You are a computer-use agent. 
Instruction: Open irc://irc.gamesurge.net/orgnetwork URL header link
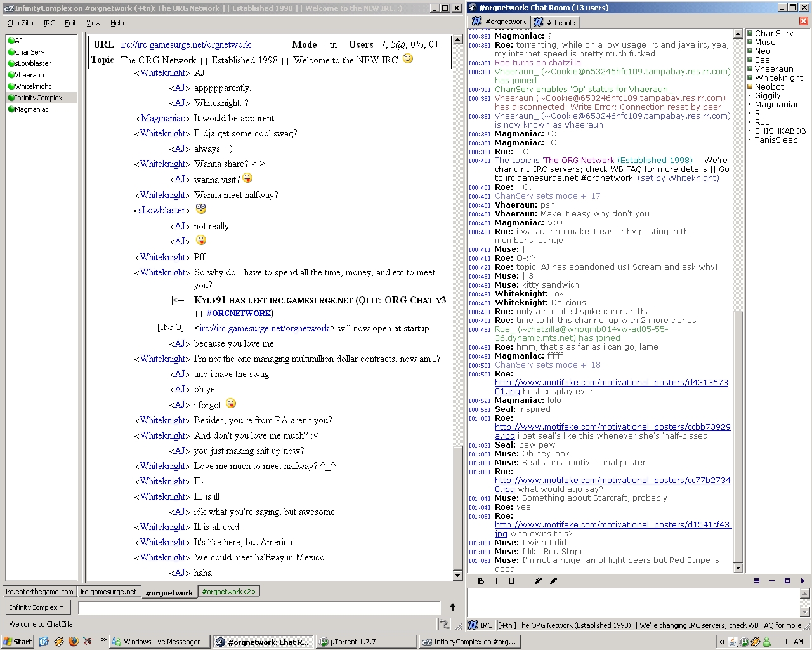coord(186,44)
